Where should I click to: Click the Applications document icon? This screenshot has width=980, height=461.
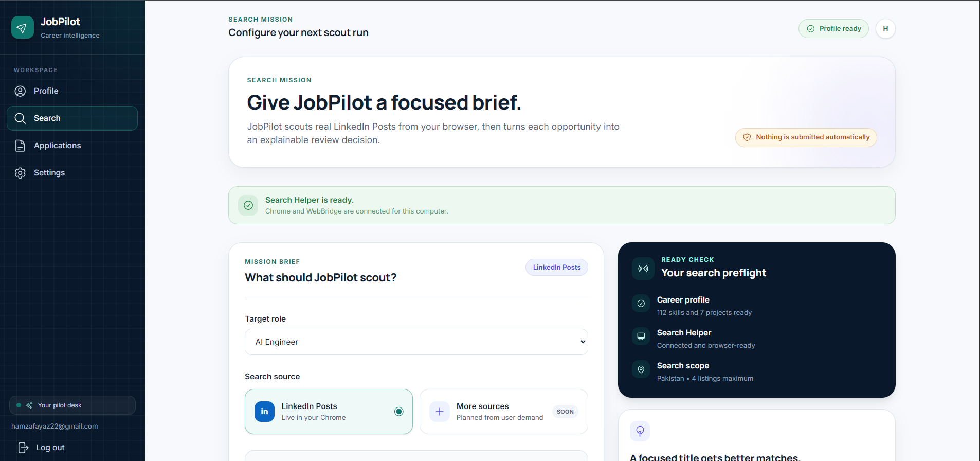[20, 146]
